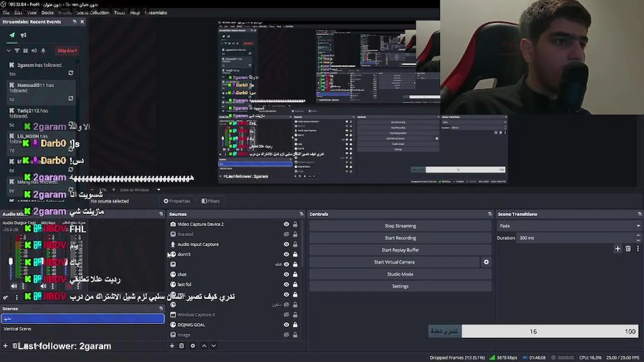
Task: Adjust the Audio Output Capture volume slider
Action: 11,262
